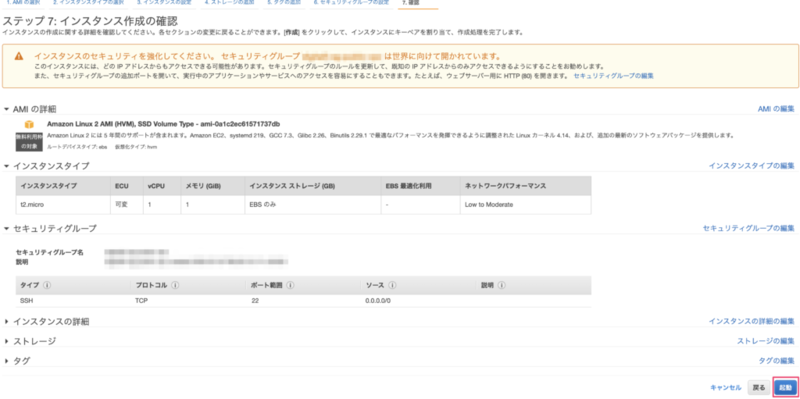Open インスタンスタイプの編集 link
The image size is (800, 399).
[752, 166]
